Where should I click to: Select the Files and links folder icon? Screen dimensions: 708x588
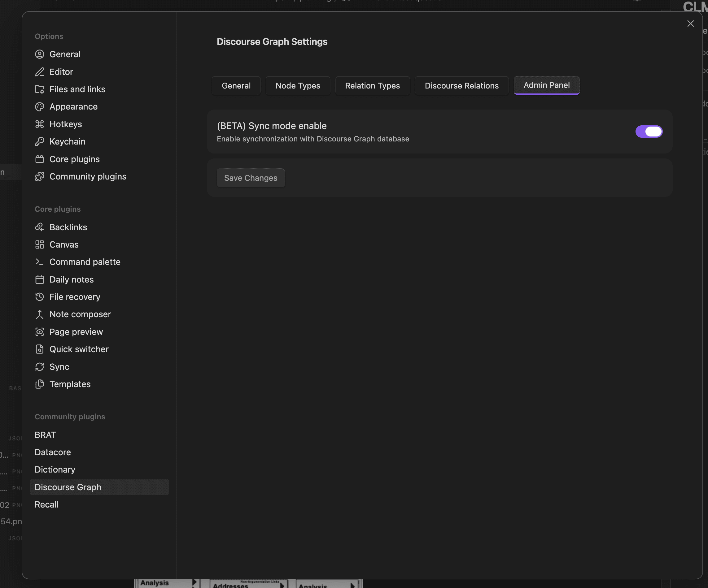pyautogui.click(x=40, y=89)
